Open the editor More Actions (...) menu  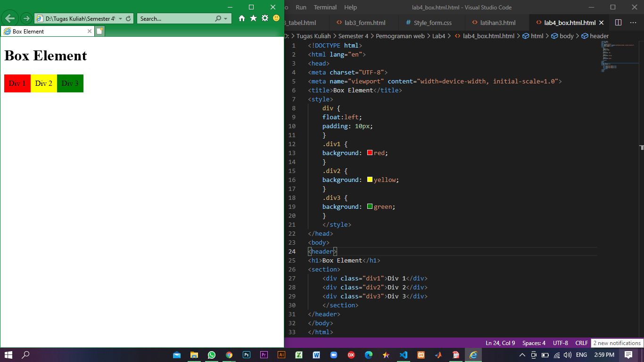click(634, 22)
